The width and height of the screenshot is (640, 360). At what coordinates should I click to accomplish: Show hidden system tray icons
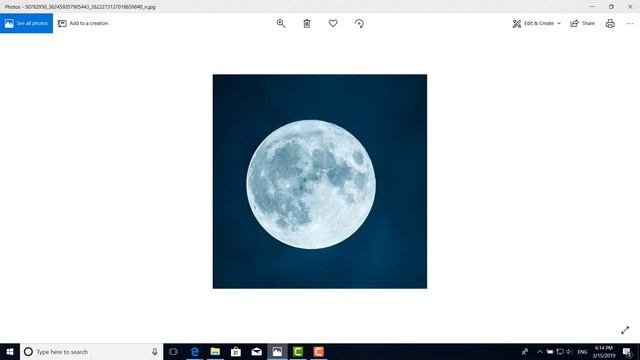click(x=540, y=351)
